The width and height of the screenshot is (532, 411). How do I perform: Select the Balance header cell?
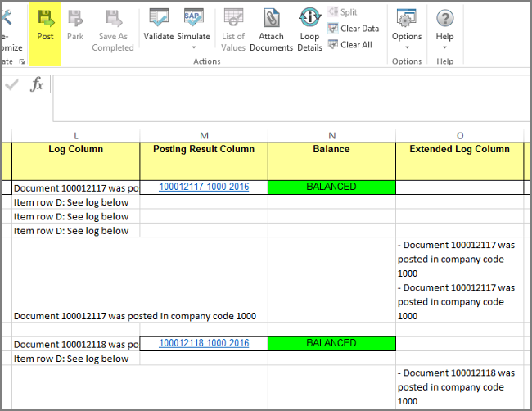pos(331,161)
